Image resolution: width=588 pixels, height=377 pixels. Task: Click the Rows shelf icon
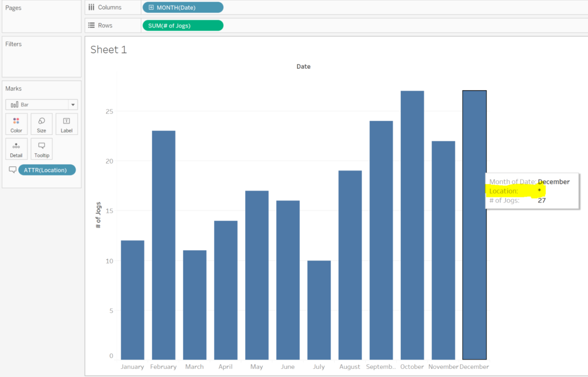pyautogui.click(x=91, y=25)
